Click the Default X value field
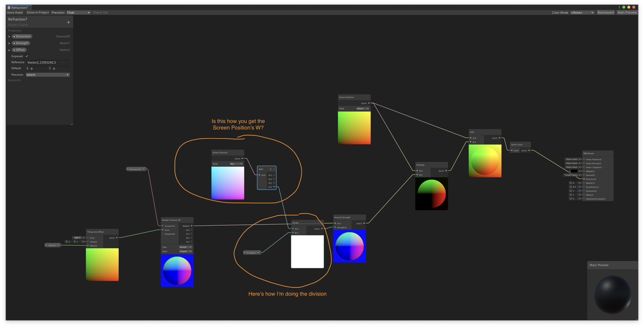The height and width of the screenshot is (327, 644). (x=38, y=69)
